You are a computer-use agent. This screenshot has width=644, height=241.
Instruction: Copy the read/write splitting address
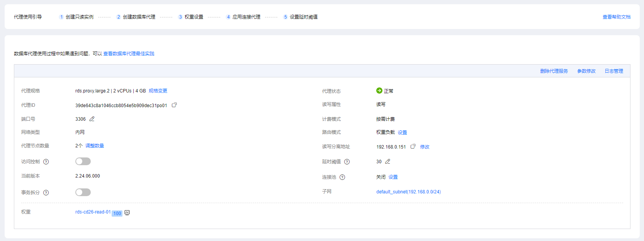point(413,147)
